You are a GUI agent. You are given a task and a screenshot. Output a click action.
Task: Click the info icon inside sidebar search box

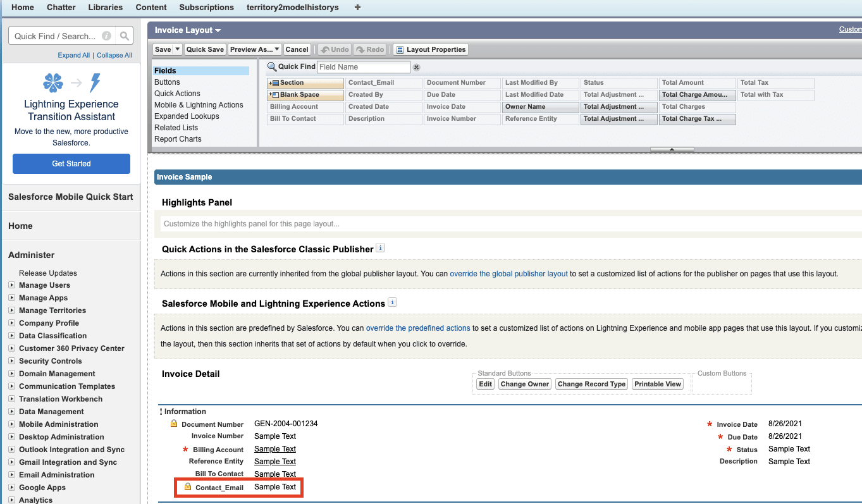pyautogui.click(x=106, y=36)
